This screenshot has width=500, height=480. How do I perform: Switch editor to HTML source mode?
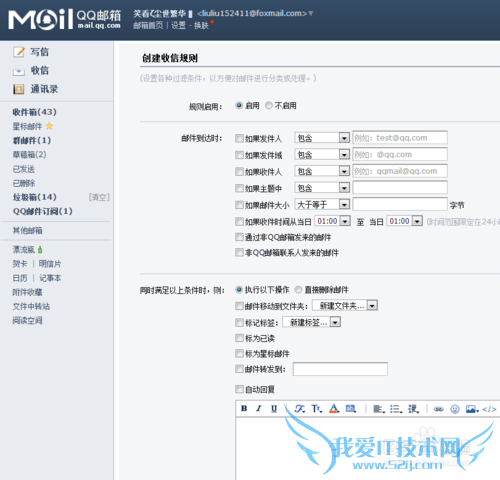pos(489,409)
